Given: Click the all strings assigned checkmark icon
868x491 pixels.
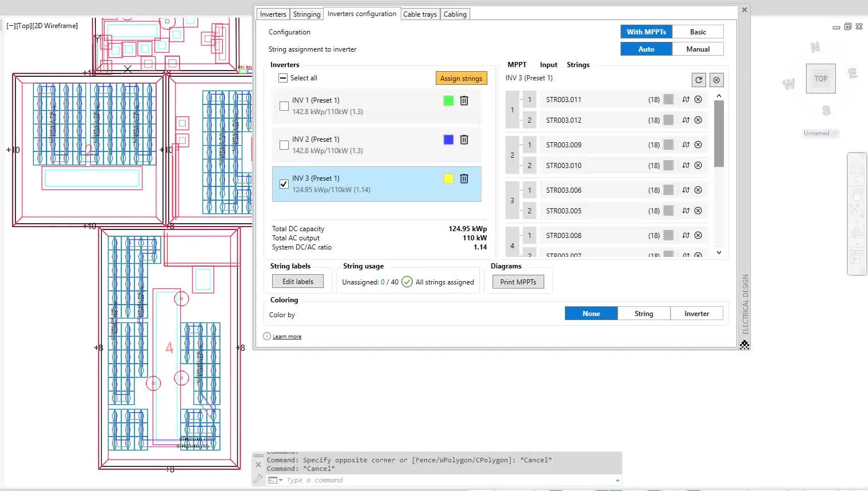Looking at the screenshot, I should (407, 282).
